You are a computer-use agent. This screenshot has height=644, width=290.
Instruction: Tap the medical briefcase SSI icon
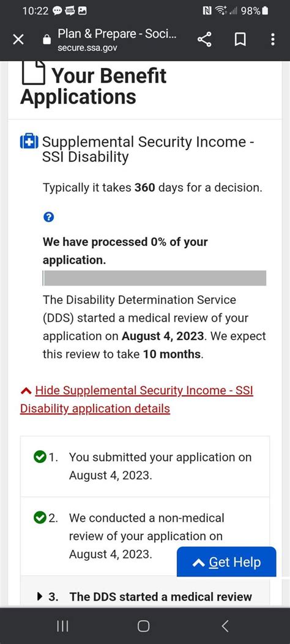coord(29,142)
